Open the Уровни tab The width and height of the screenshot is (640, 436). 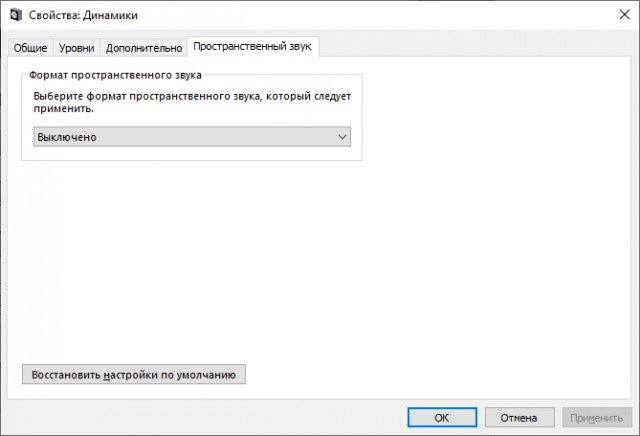click(77, 48)
